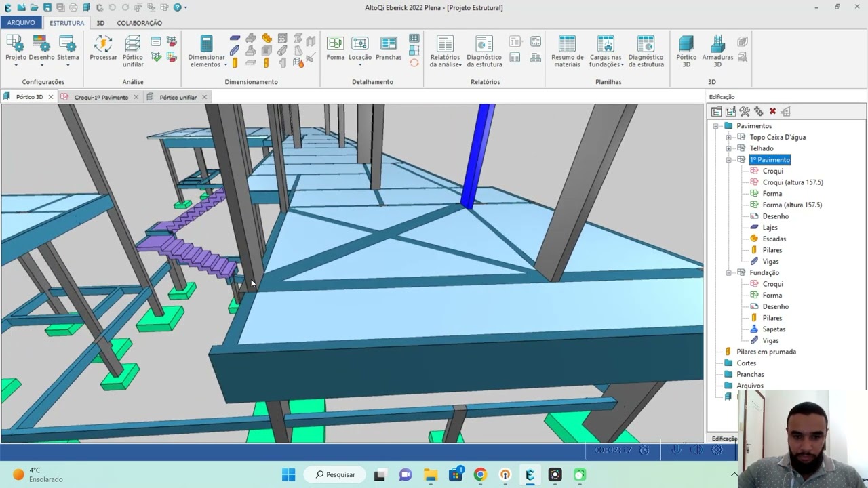Image resolution: width=868 pixels, height=488 pixels.
Task: Close the Pórtico 3D document tab
Action: point(50,97)
